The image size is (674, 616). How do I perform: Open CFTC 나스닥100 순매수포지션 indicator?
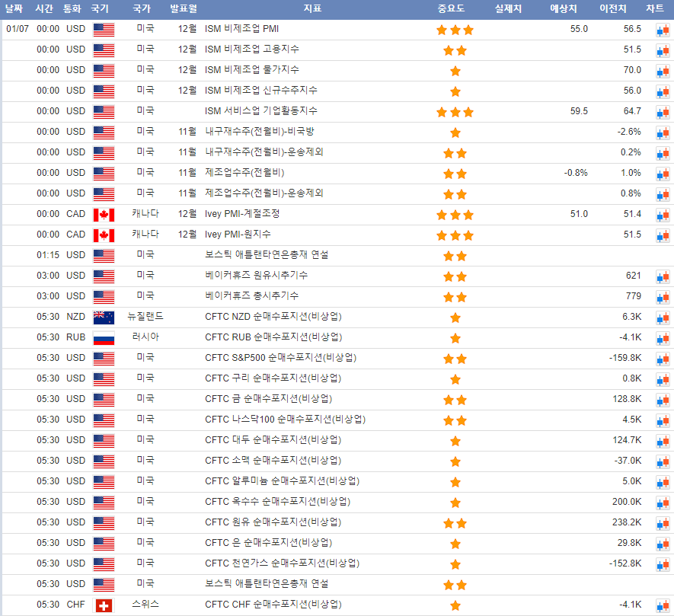pos(286,420)
